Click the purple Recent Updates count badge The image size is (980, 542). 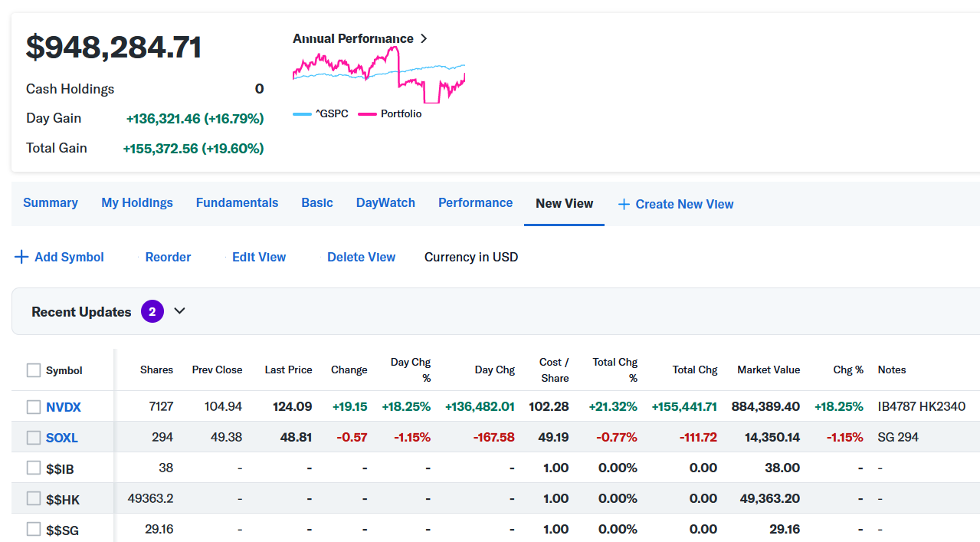click(x=152, y=312)
